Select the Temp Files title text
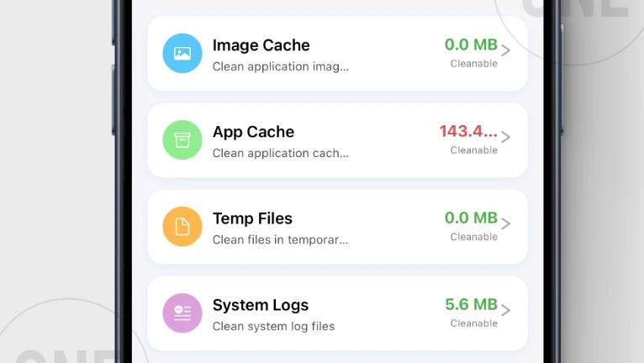 [x=252, y=218]
